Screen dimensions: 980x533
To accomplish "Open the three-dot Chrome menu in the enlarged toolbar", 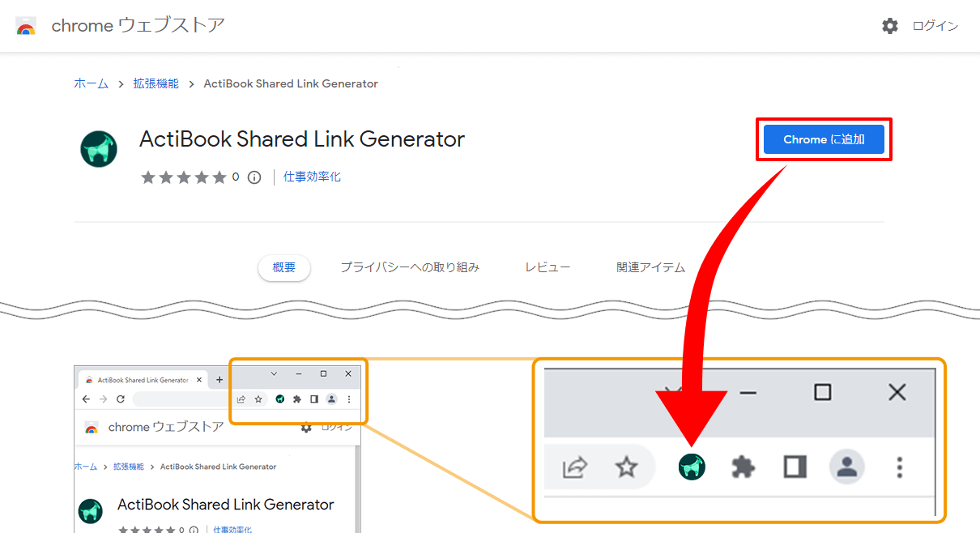I will [x=899, y=467].
